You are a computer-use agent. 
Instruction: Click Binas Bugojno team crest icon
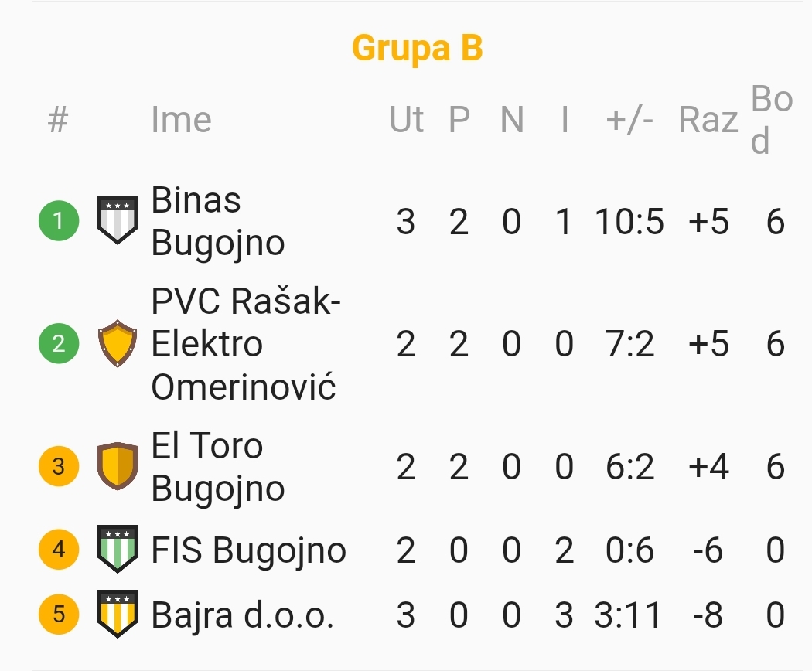pos(118,221)
